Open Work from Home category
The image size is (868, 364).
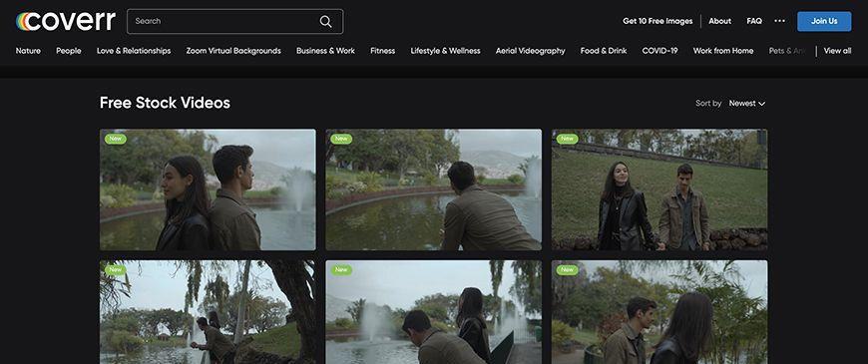point(723,51)
